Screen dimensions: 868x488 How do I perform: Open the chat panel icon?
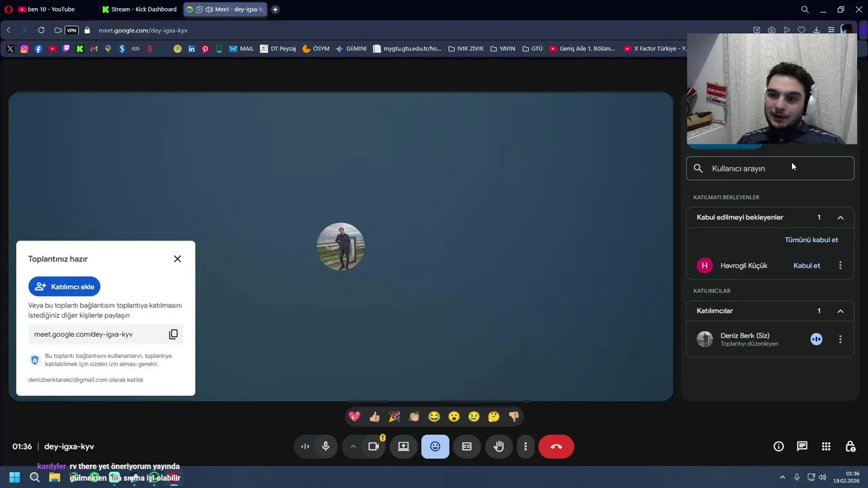(x=802, y=447)
